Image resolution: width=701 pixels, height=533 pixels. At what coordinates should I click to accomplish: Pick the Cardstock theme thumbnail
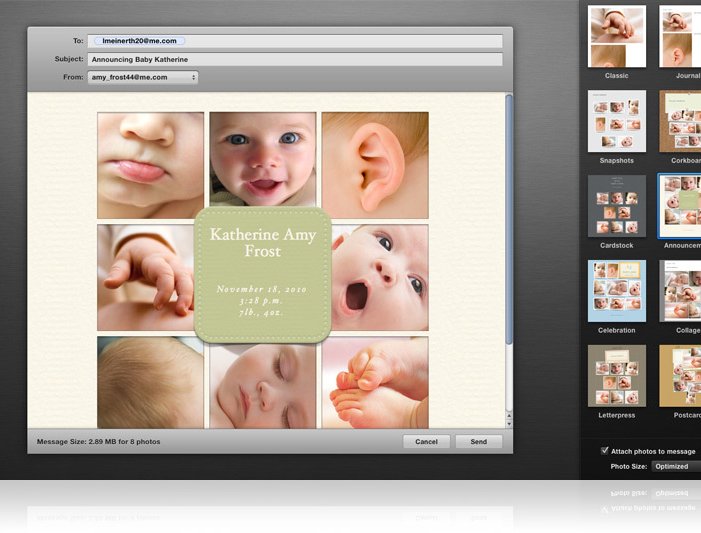pos(617,206)
